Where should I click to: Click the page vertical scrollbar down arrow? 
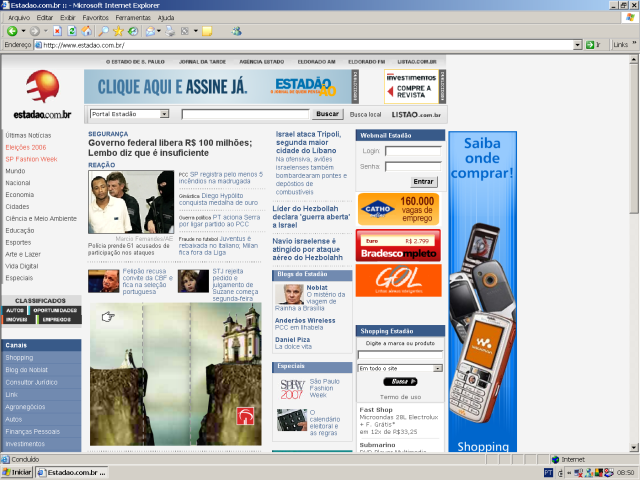pos(634,447)
